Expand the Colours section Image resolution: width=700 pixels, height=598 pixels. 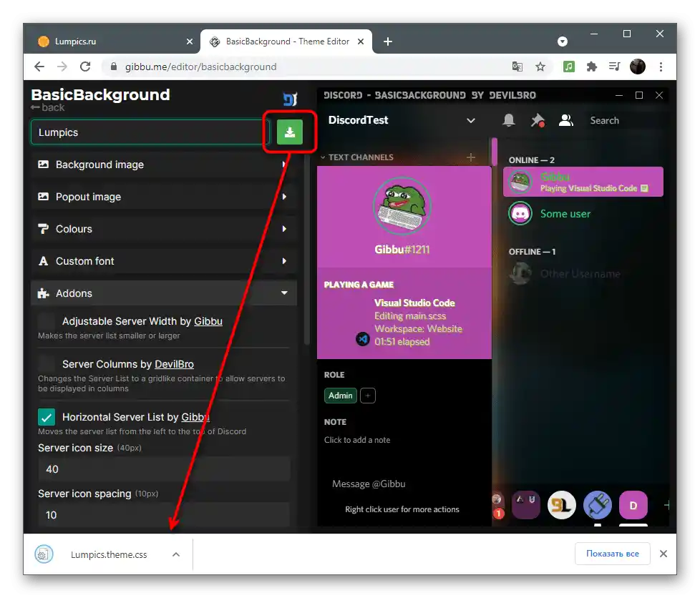pyautogui.click(x=164, y=229)
